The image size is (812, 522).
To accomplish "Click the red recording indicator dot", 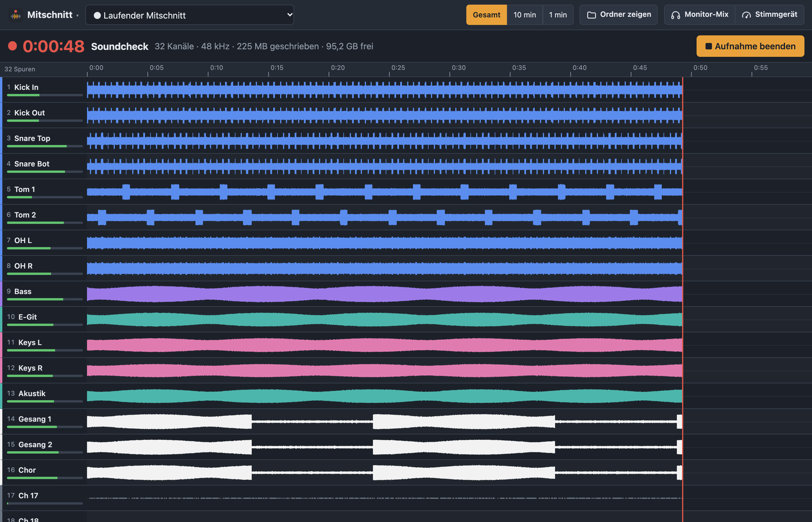I will pyautogui.click(x=13, y=46).
